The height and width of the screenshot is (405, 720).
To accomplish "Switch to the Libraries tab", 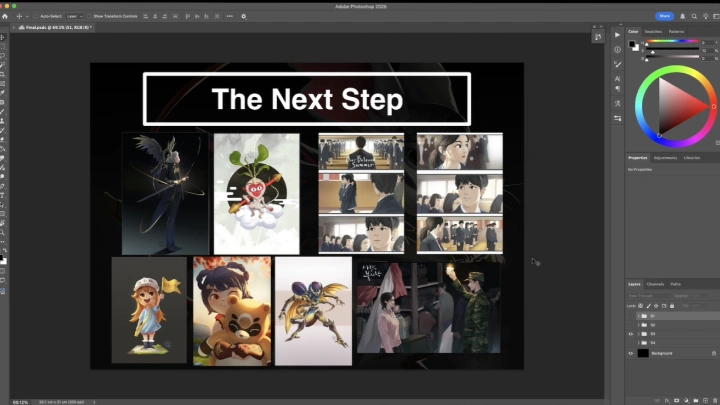I will pyautogui.click(x=692, y=158).
